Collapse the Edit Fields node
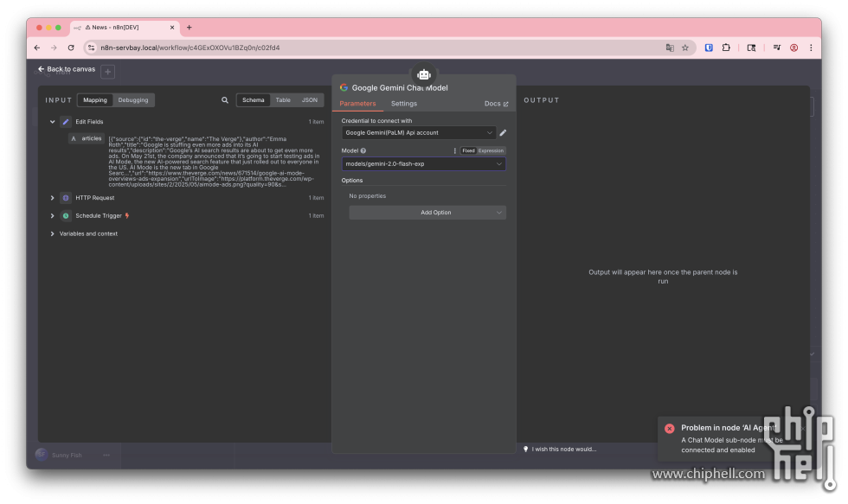Screen dimensions: 848x504 tap(53, 122)
